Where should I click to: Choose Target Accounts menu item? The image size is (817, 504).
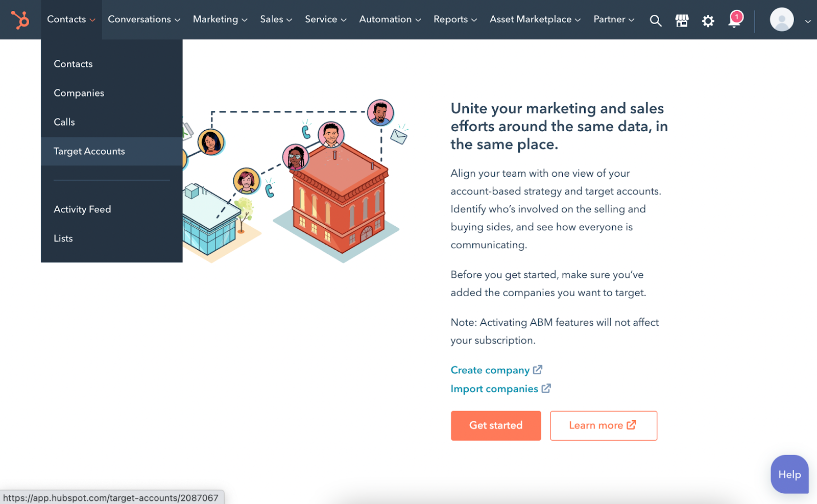pyautogui.click(x=112, y=151)
